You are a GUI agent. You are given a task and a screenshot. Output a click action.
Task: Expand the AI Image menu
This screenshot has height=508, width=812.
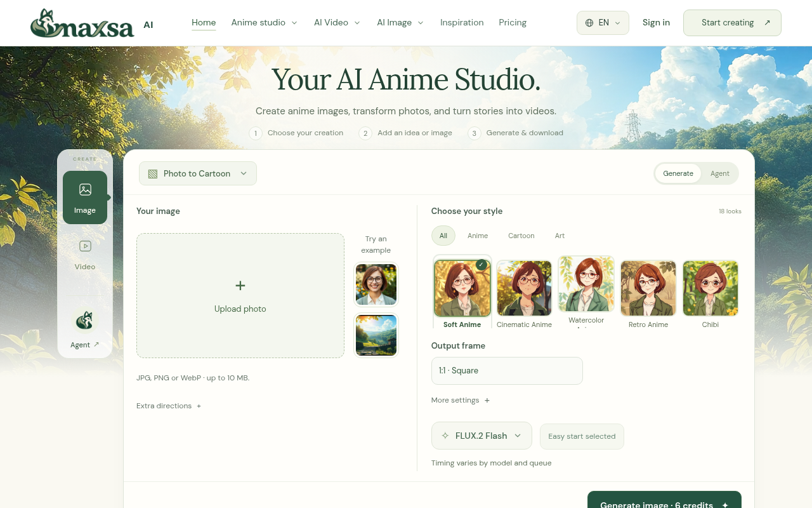point(400,23)
